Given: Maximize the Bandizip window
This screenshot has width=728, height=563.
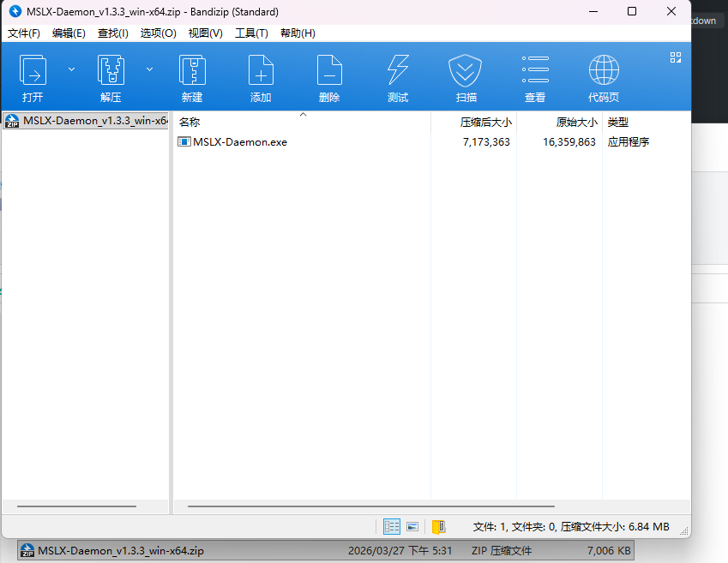Looking at the screenshot, I should click(632, 11).
